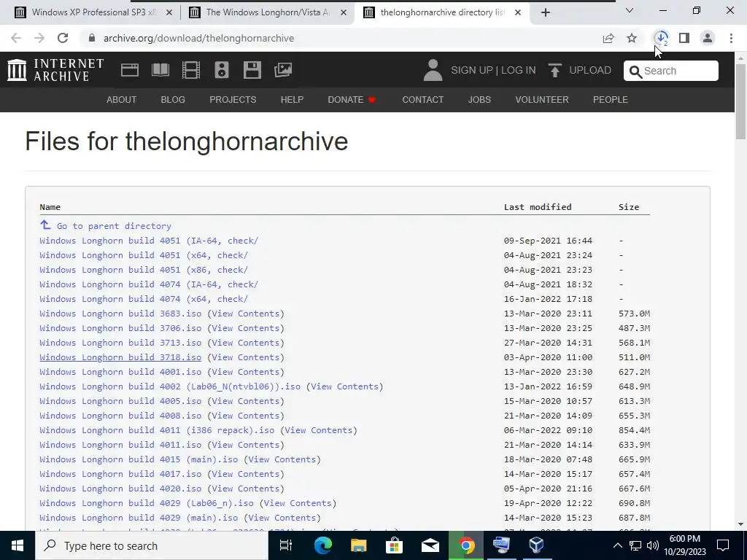View Contents of build 4029 (main).iso

pyautogui.click(x=282, y=518)
